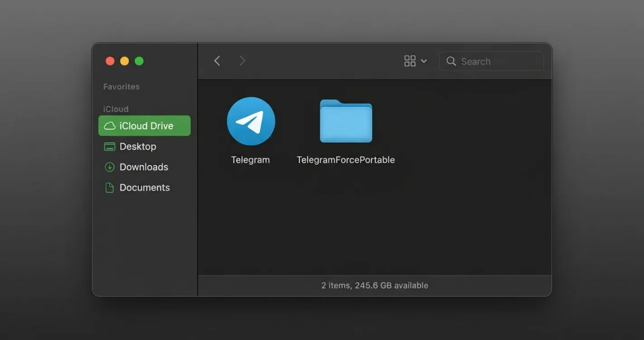This screenshot has width=644, height=340.
Task: Click the Desktop sidebar icon
Action: [x=109, y=146]
